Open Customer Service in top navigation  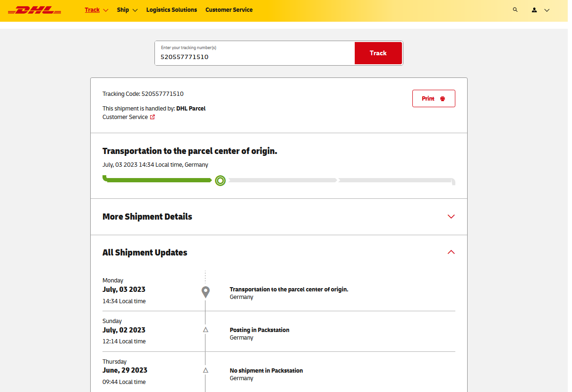click(229, 10)
